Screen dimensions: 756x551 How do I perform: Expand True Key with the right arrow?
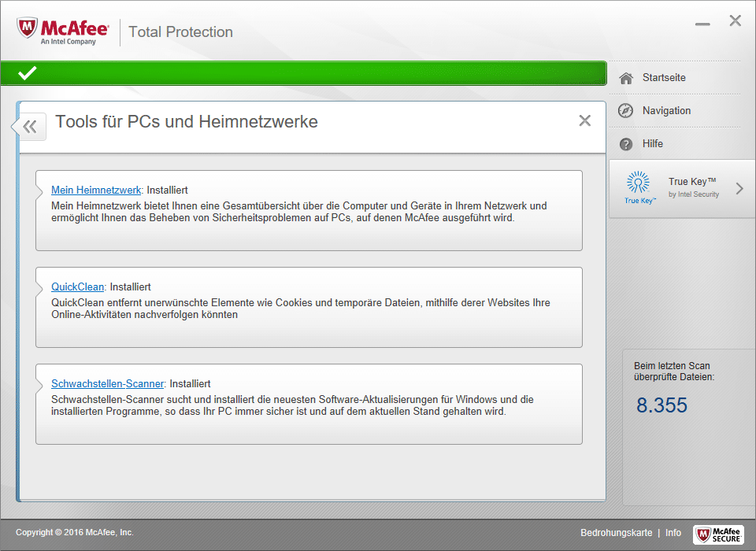tap(739, 188)
